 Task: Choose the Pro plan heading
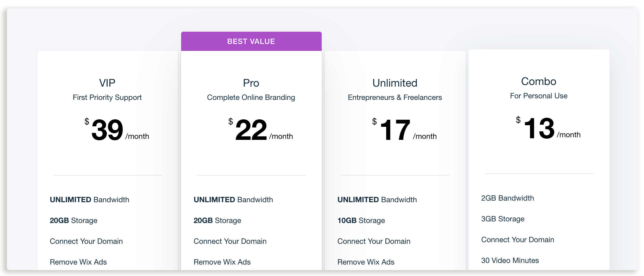tap(251, 83)
